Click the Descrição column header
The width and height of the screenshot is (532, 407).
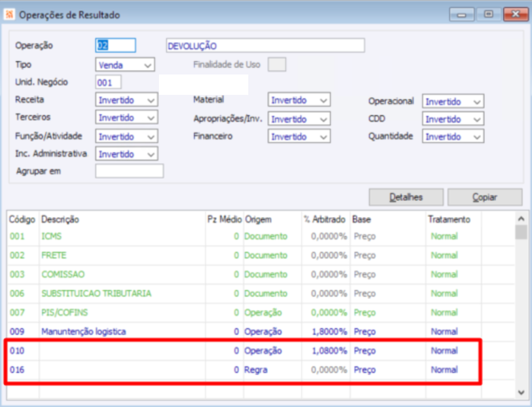coord(60,219)
